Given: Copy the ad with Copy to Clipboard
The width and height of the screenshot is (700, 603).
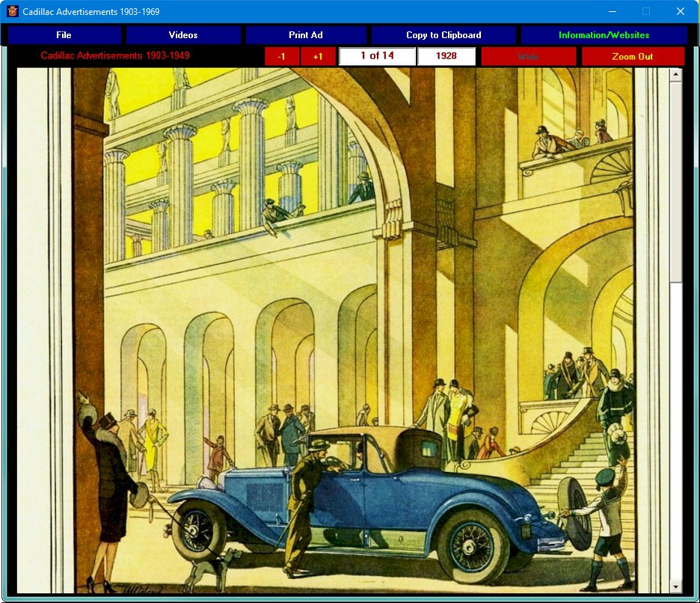Looking at the screenshot, I should [443, 35].
